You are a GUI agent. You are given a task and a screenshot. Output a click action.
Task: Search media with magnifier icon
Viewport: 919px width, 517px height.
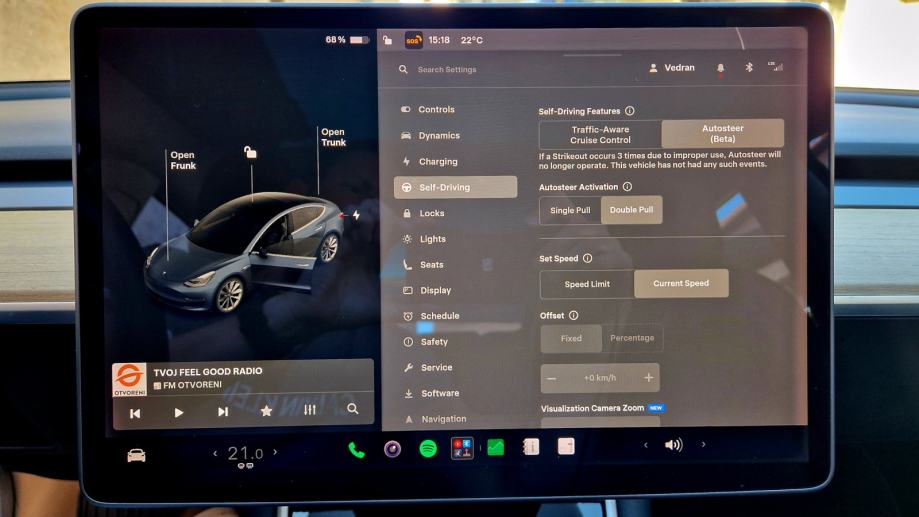(352, 409)
